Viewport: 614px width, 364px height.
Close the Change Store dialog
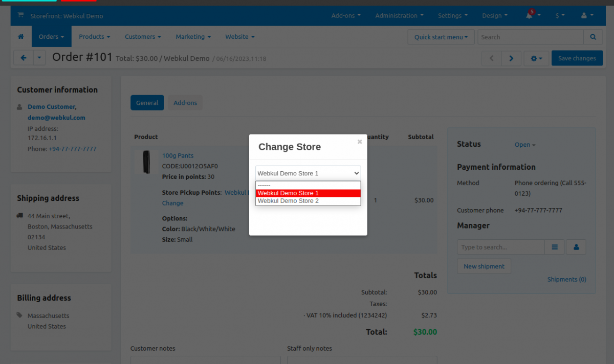point(360,142)
